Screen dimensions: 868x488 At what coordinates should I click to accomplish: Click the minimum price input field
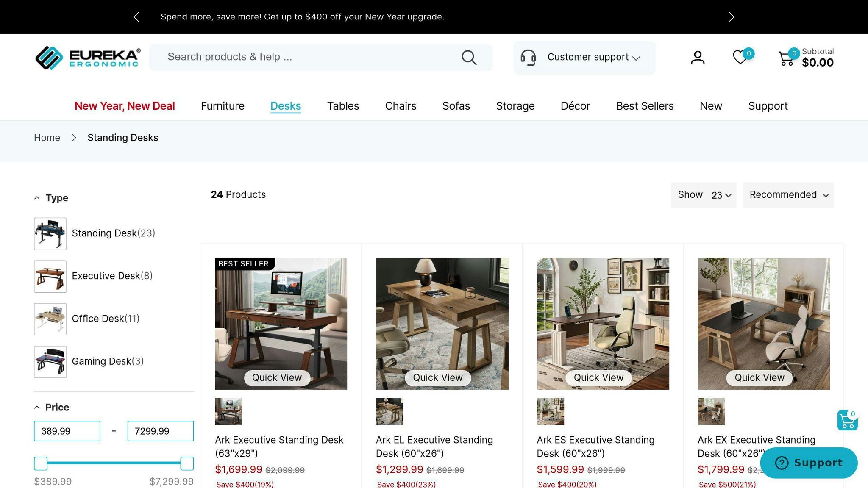67,431
